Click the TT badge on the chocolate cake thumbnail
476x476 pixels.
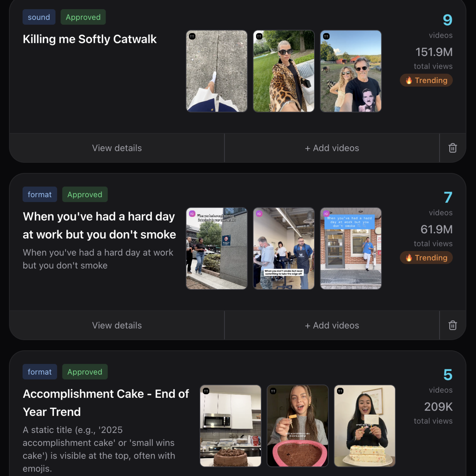[206, 391]
